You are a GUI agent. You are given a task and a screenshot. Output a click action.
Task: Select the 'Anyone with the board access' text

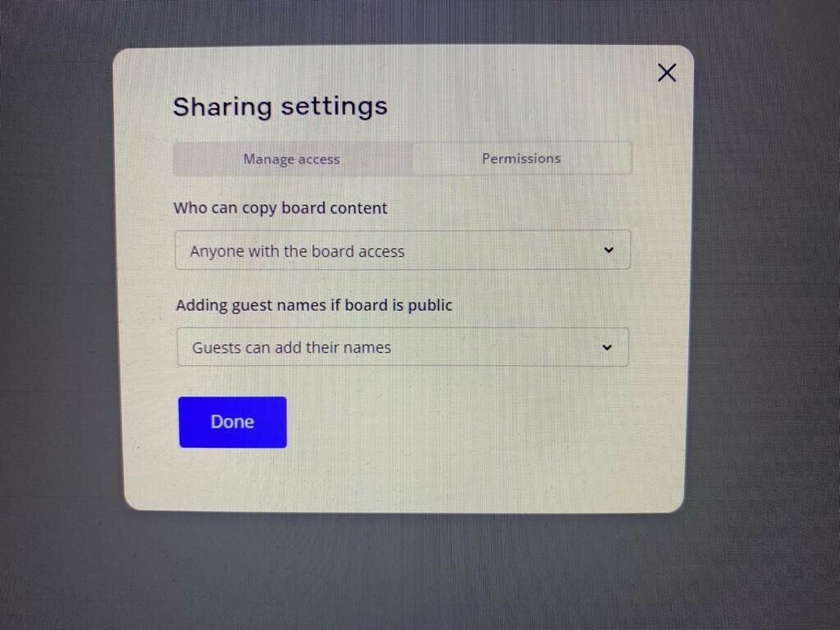[x=297, y=251]
